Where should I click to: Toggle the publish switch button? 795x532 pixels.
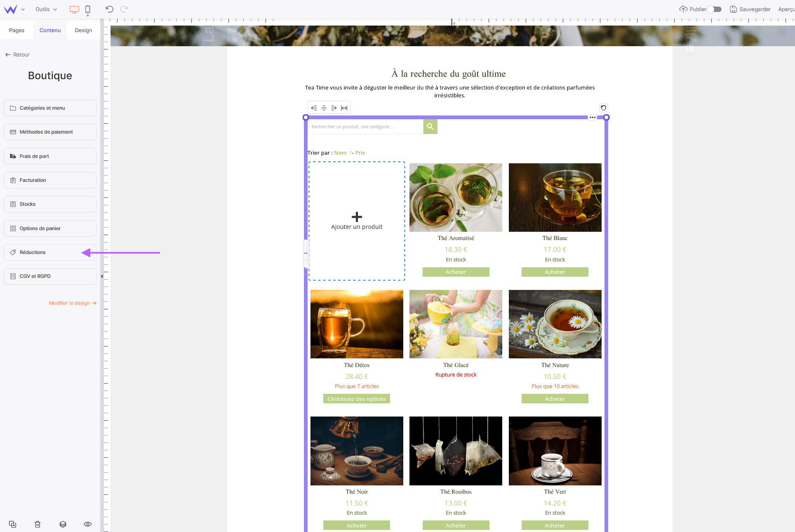[x=717, y=8]
